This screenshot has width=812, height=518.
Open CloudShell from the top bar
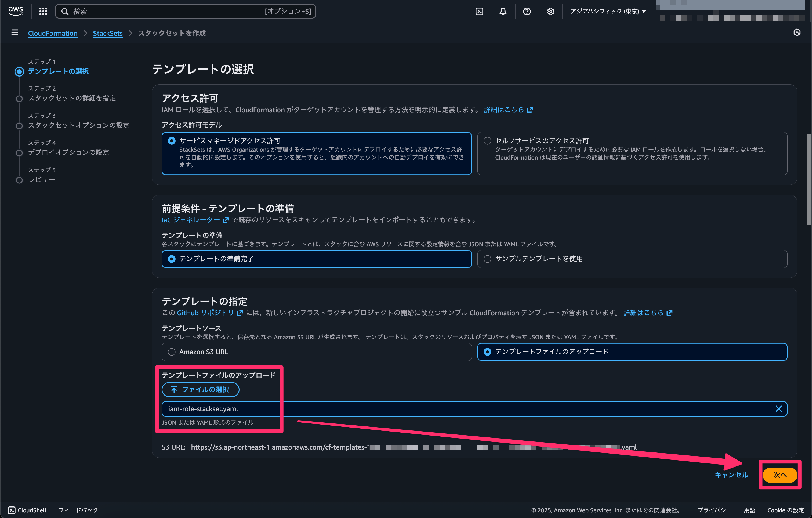479,12
